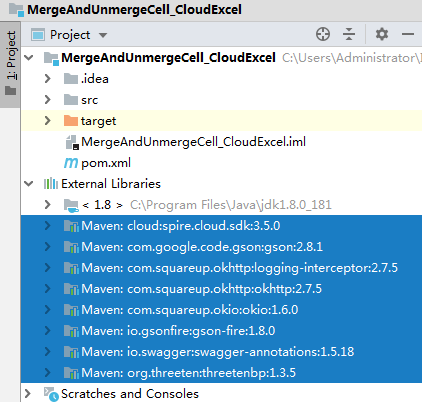This screenshot has width=422, height=402.
Task: Click the Scratches and Consoles clock icon
Action: (51, 394)
